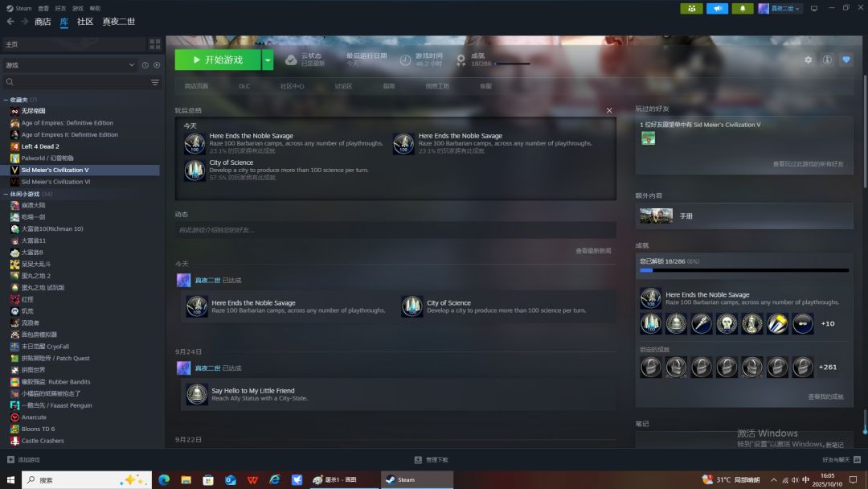Open the 查看 view menu
Image resolution: width=868 pixels, height=489 pixels.
43,8
